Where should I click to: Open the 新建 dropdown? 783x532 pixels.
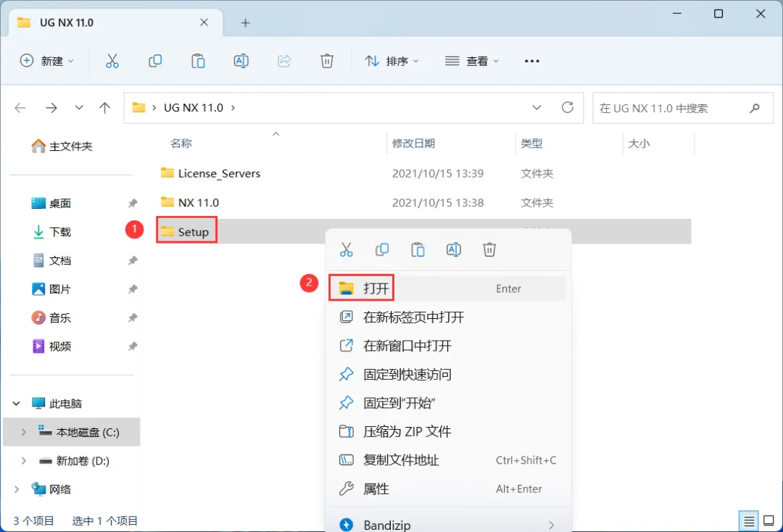click(47, 61)
